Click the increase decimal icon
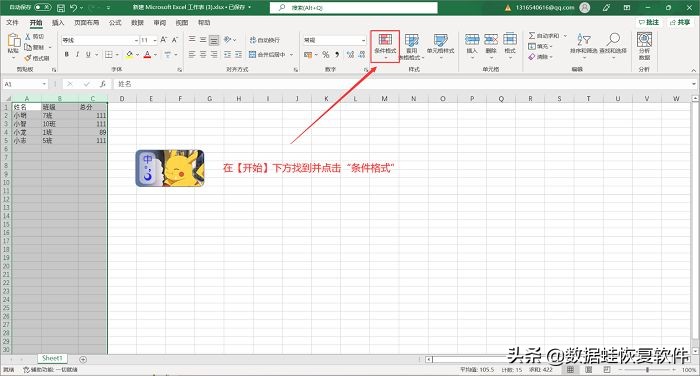 pos(350,54)
